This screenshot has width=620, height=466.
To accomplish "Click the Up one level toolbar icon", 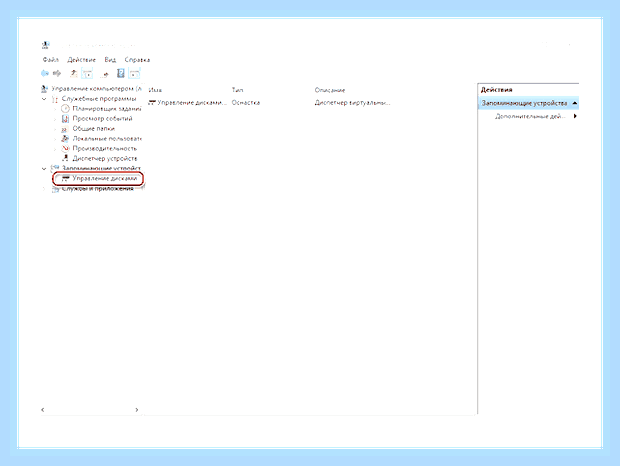I will 74,73.
